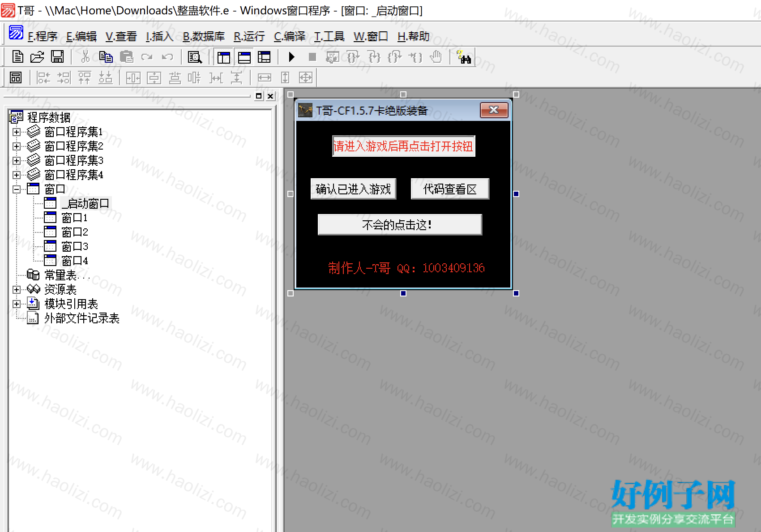Select the 程序数据 root node
This screenshot has width=761, height=532.
[49, 118]
